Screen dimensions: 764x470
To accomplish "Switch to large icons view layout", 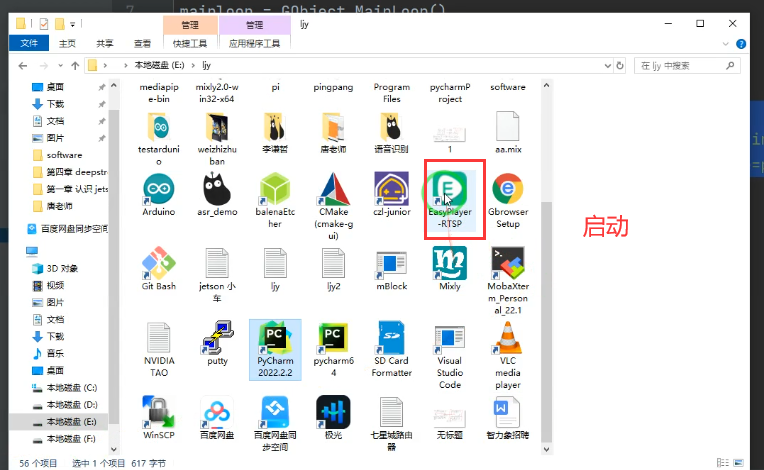I will pos(739,462).
